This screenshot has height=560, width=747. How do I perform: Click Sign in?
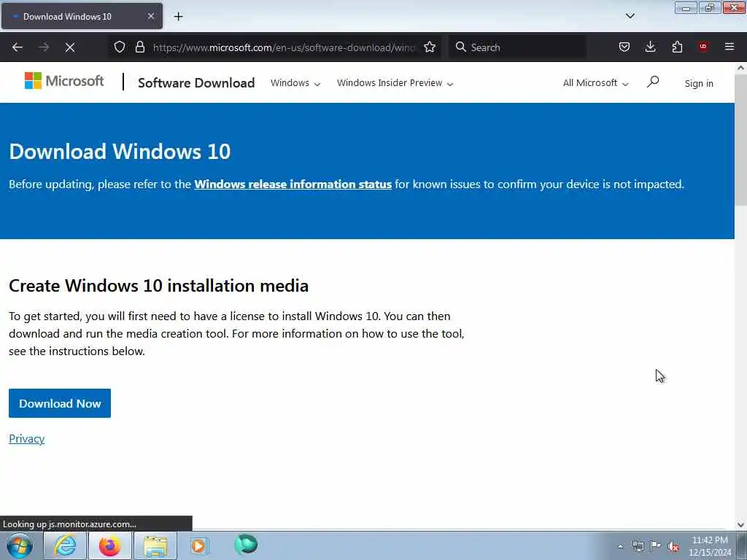[699, 83]
